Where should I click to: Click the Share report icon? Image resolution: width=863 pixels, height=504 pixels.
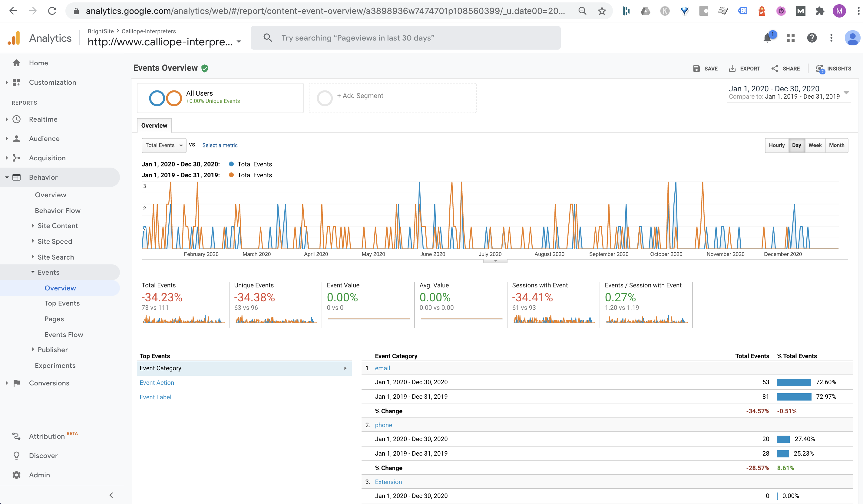775,69
